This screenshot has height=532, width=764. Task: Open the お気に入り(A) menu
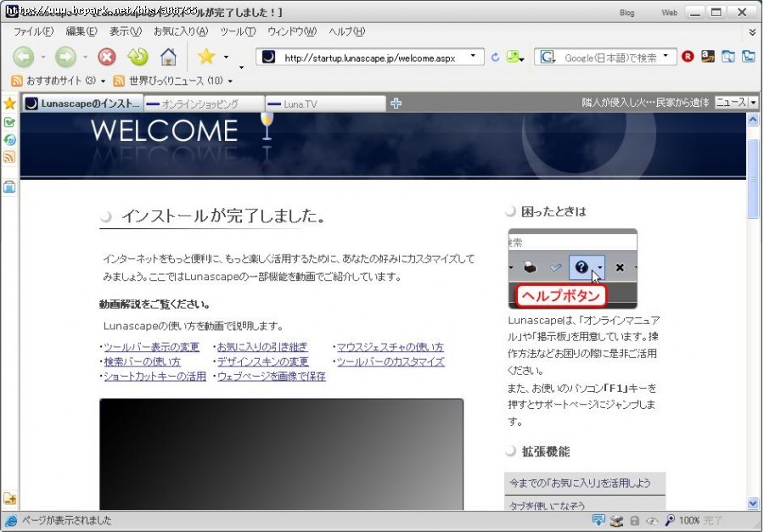point(181,31)
